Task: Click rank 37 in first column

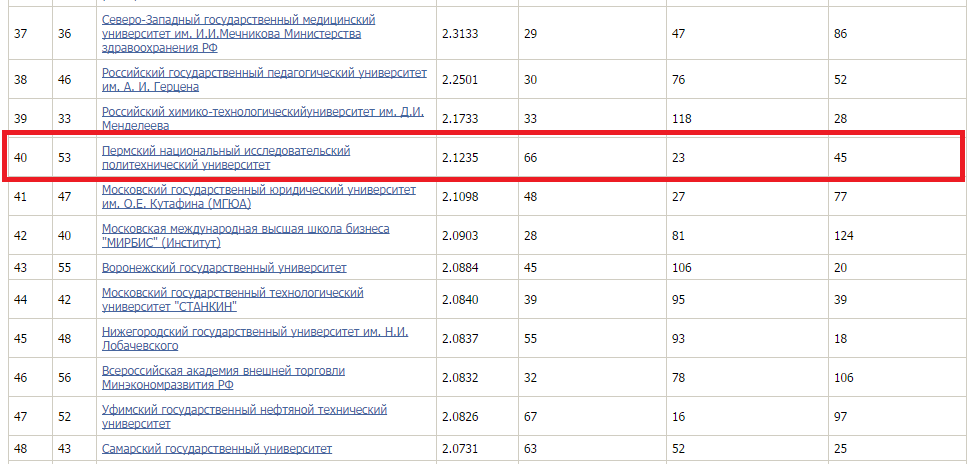Action: point(20,33)
